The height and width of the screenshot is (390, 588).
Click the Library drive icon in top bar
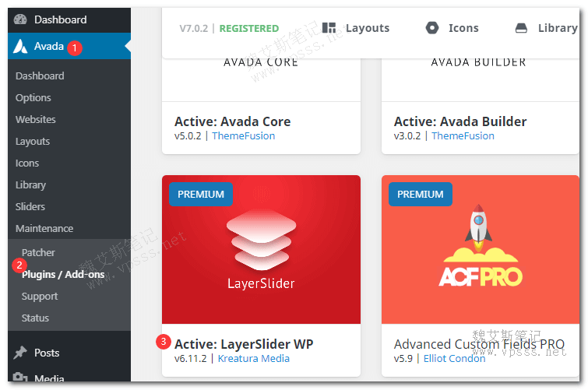(x=522, y=27)
